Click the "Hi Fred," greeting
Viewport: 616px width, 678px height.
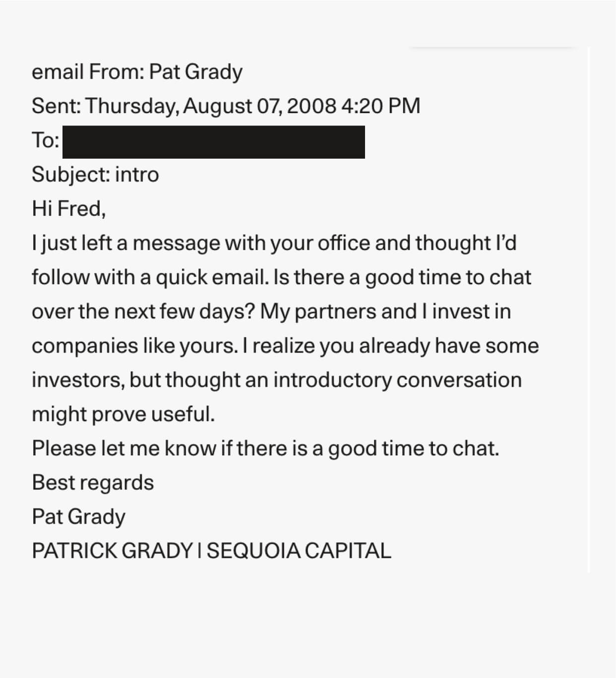(69, 209)
